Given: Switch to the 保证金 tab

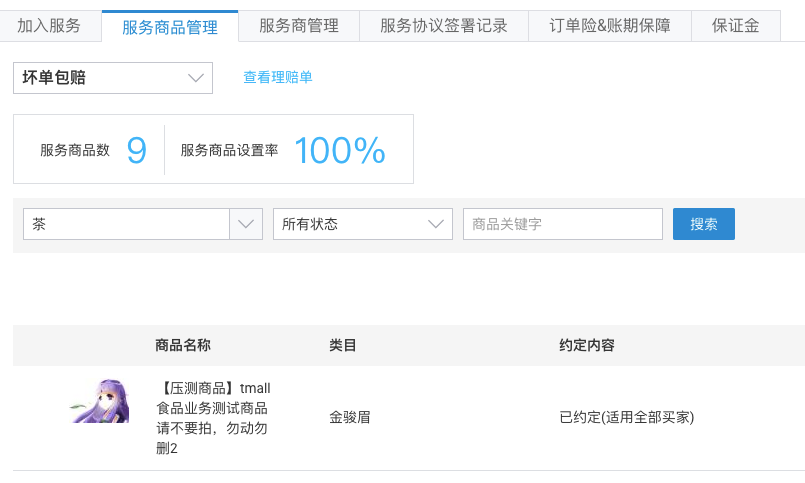Looking at the screenshot, I should (736, 26).
